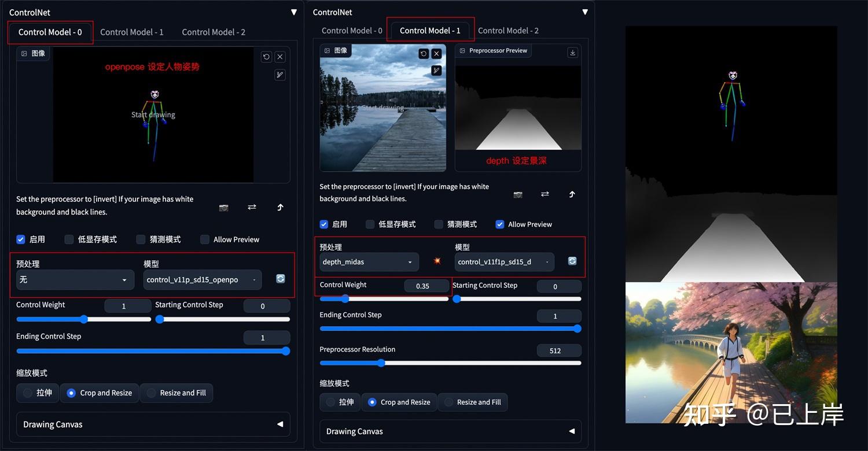Enable Allow Preview in Control Model 0
868x451 pixels.
[x=205, y=239]
